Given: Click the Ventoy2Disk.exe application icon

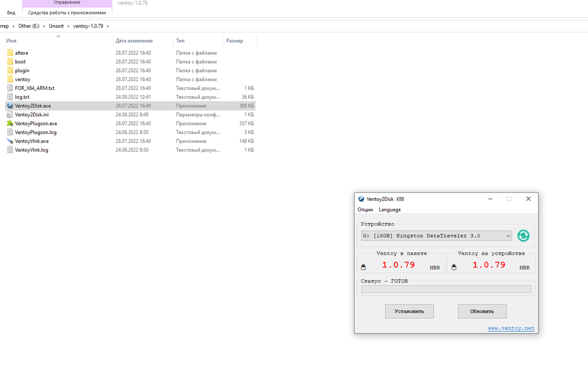Looking at the screenshot, I should [10, 106].
